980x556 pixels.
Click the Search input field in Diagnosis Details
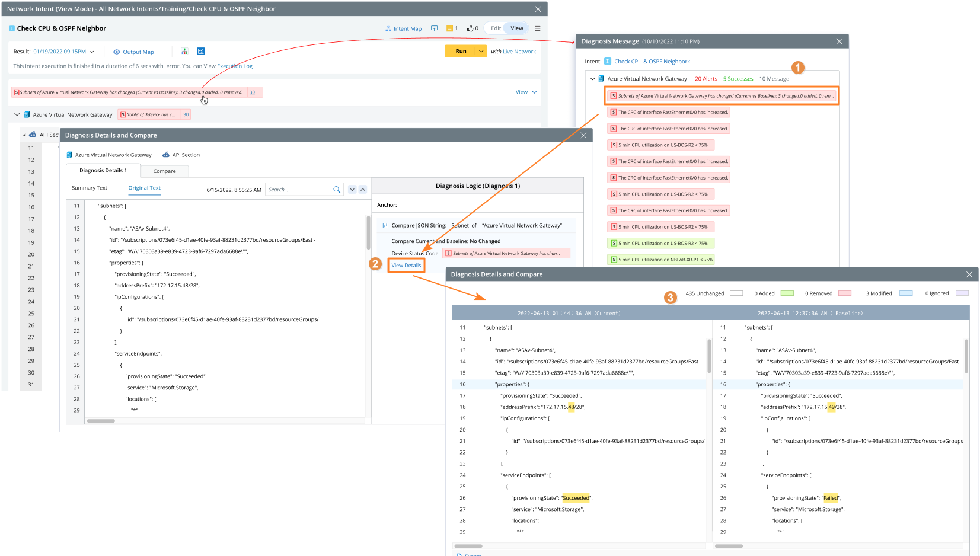coord(299,190)
